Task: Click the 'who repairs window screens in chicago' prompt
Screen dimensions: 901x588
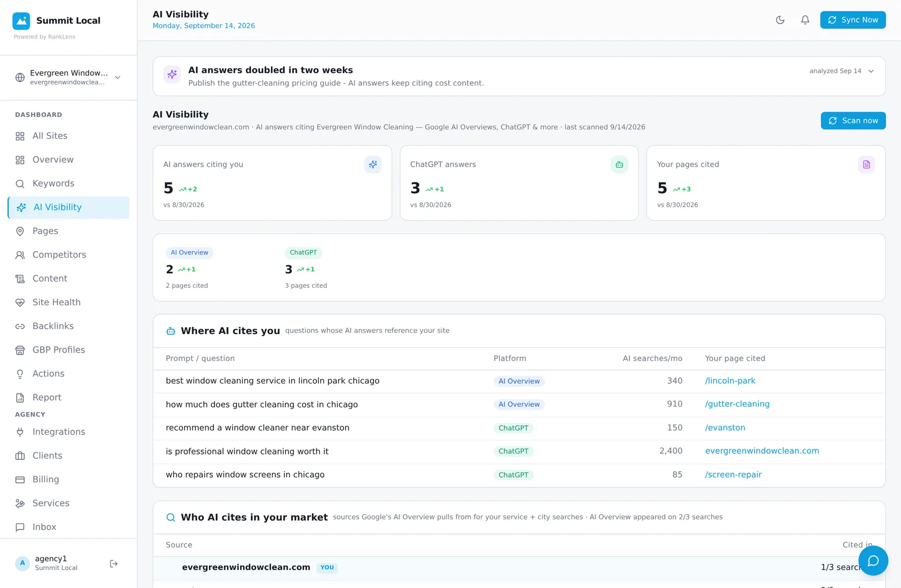Action: (245, 475)
